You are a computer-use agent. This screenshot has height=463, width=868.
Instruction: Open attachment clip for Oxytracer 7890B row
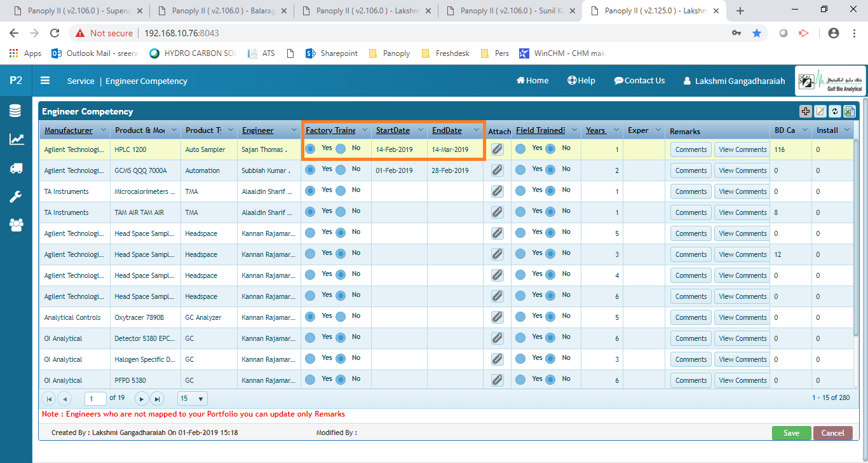pos(497,317)
